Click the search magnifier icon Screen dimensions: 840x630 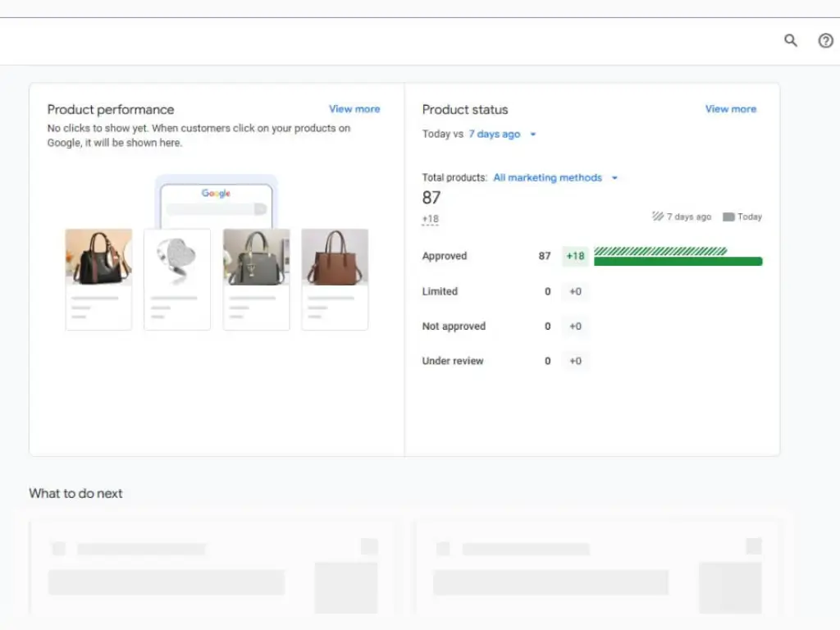coord(791,40)
